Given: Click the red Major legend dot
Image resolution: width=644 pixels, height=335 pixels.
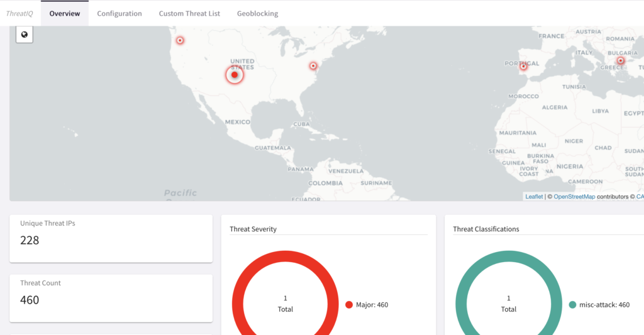Looking at the screenshot, I should coord(349,305).
